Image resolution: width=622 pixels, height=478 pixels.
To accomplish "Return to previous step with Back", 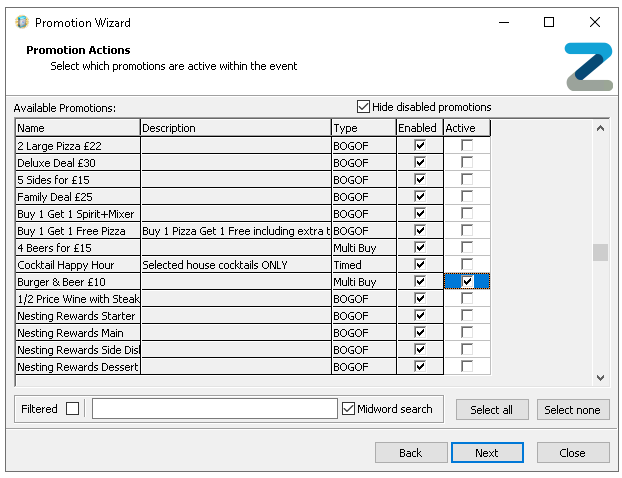I will click(411, 453).
